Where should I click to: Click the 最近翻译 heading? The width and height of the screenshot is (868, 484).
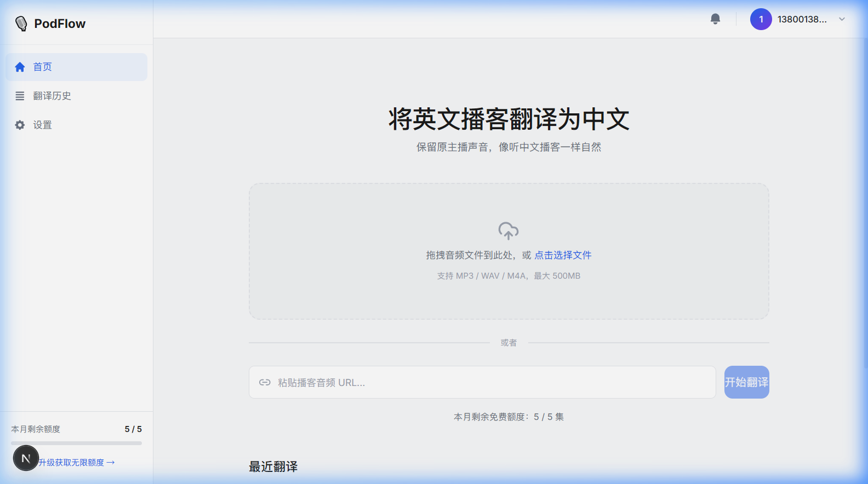pyautogui.click(x=273, y=466)
